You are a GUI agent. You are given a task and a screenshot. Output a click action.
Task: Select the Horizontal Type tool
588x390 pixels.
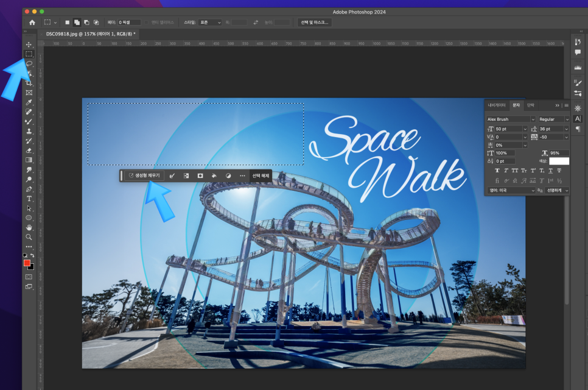[x=29, y=199]
